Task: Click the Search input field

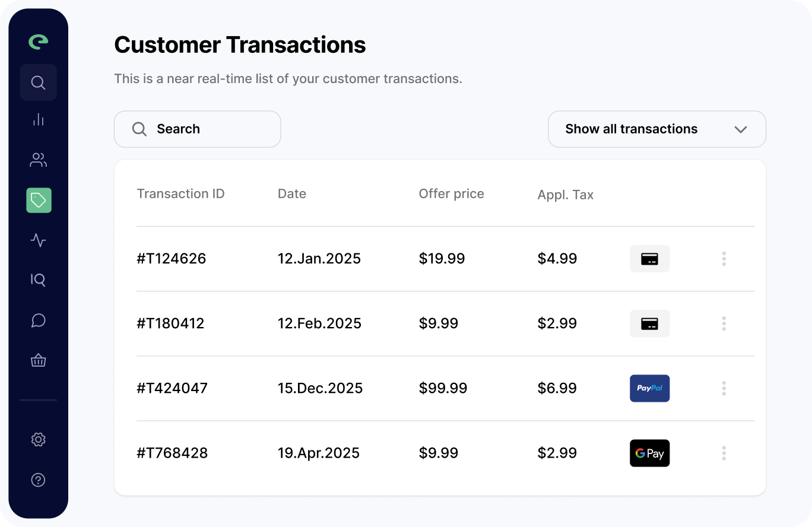Action: point(197,129)
